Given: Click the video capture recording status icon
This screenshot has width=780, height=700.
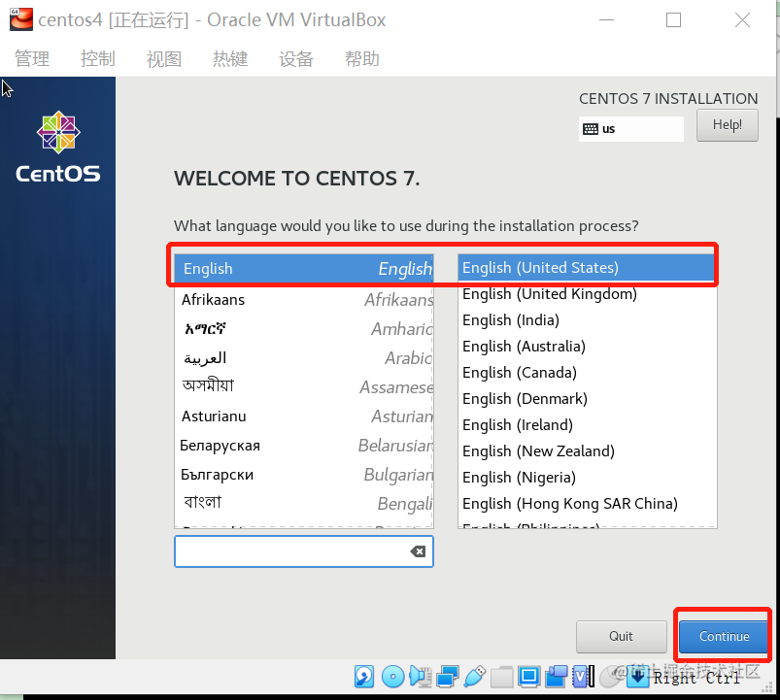Looking at the screenshot, I should tap(557, 677).
